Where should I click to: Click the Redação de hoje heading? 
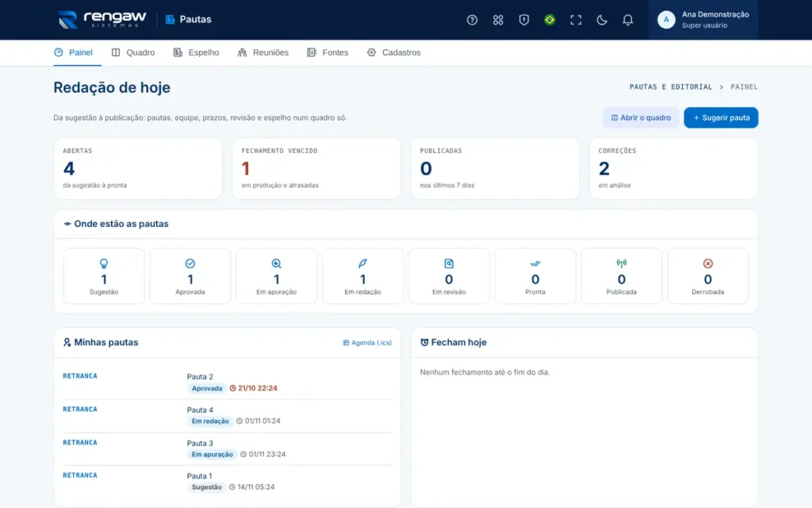[112, 87]
